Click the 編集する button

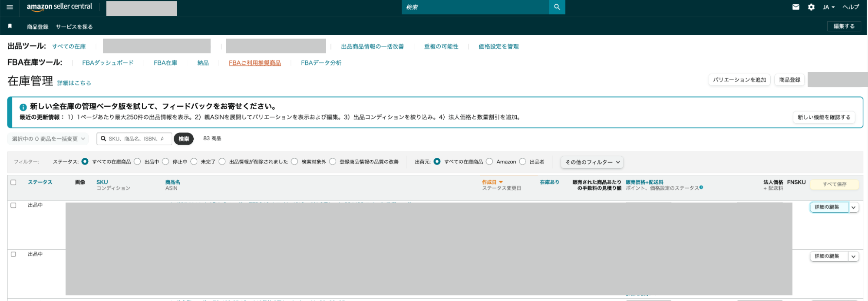click(844, 26)
